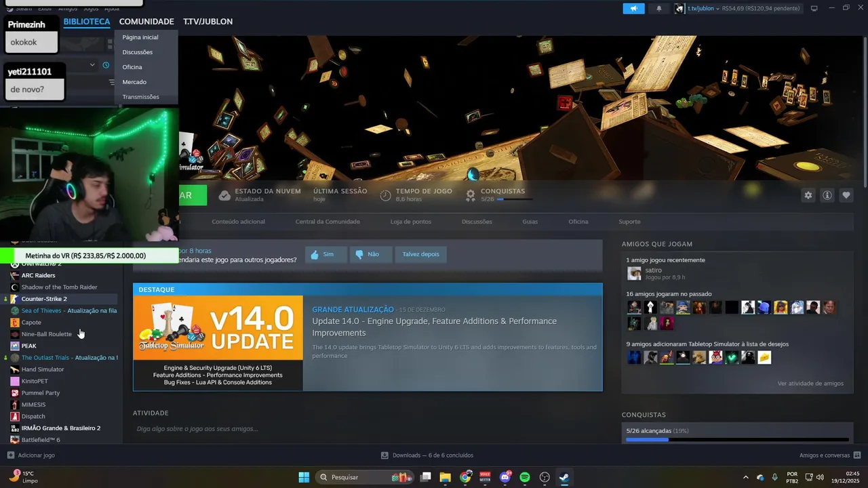Screen dimensions: 868x488
Task: Click the Não recommend button
Action: pyautogui.click(x=371, y=255)
